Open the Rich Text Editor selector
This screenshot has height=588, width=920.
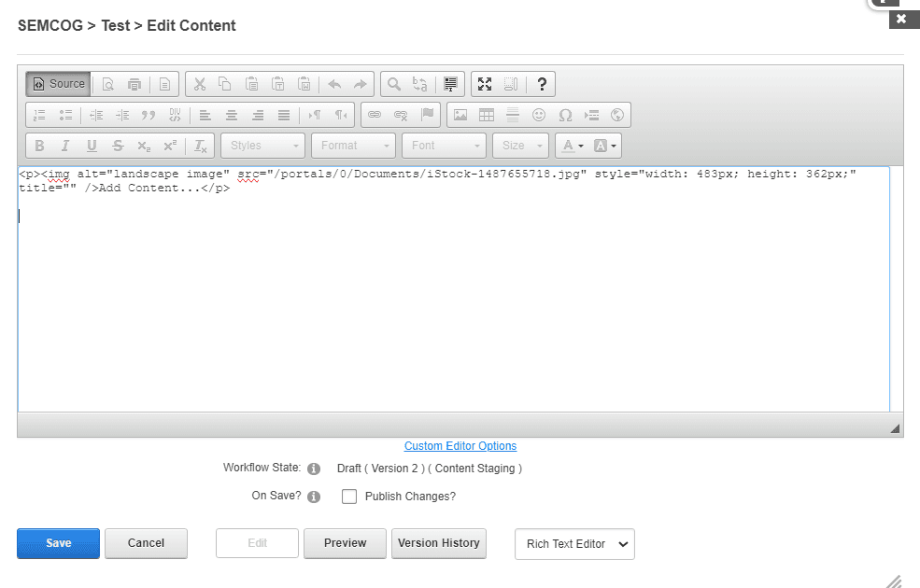(573, 543)
